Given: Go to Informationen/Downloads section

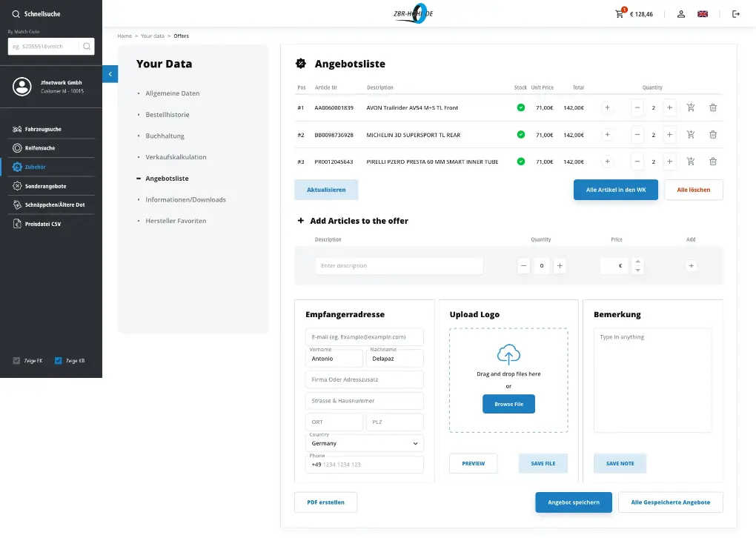Looking at the screenshot, I should tap(185, 199).
